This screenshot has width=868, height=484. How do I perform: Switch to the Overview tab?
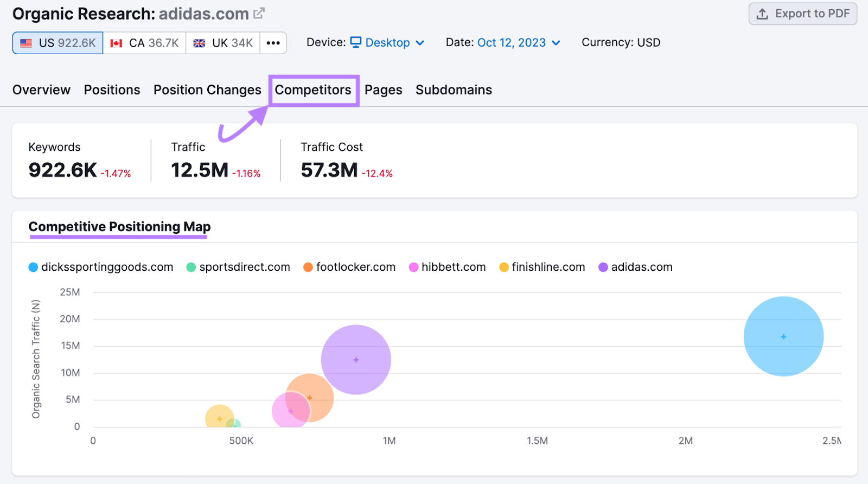pos(41,90)
